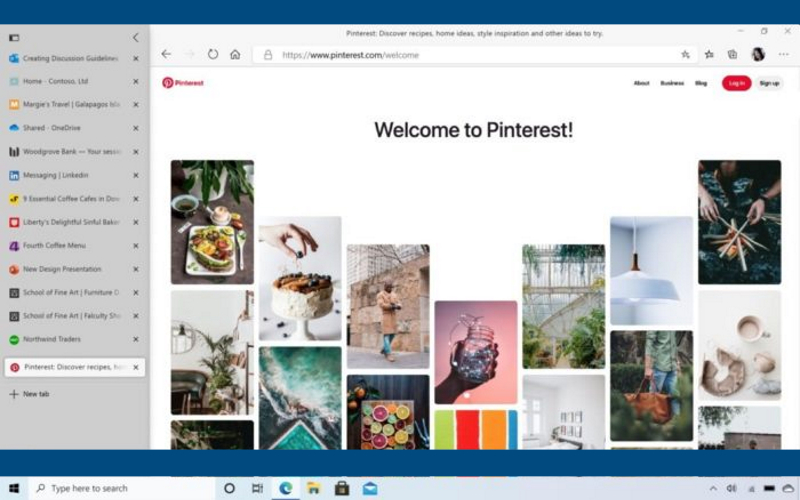
Task: Collapse the vertical tabs pane
Action: coord(136,38)
